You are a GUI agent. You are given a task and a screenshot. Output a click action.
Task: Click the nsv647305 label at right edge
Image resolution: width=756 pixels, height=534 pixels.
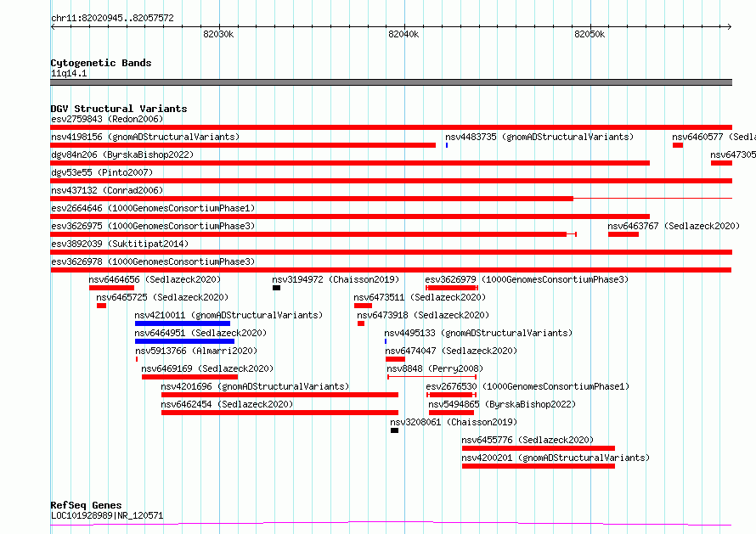[733, 155]
